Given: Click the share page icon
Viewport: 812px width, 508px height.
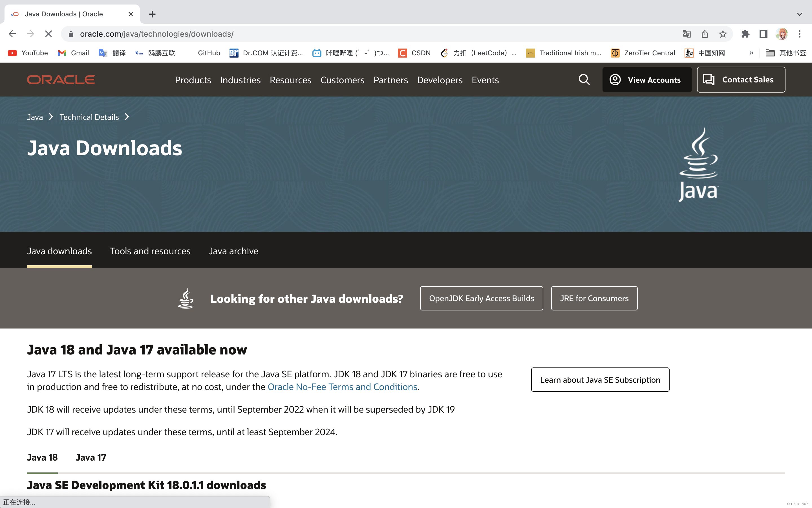Looking at the screenshot, I should click(705, 34).
